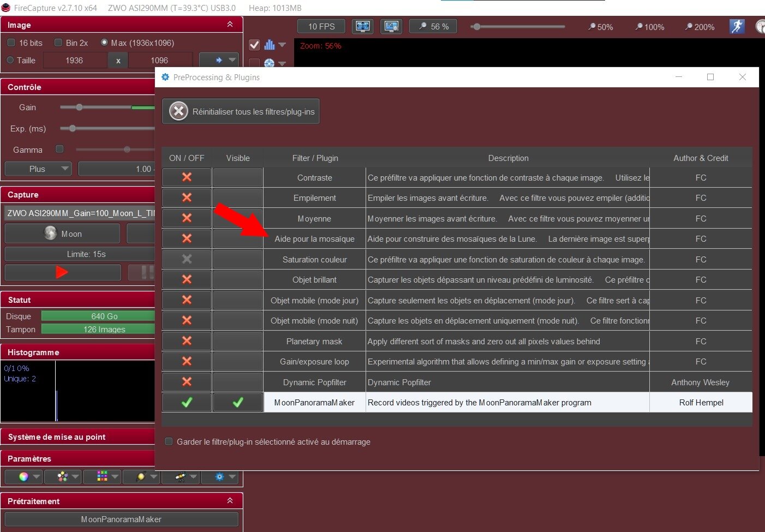Toggle ON/OFF for the Objet brillant filter
Image resolution: width=765 pixels, height=532 pixels.
click(x=187, y=279)
